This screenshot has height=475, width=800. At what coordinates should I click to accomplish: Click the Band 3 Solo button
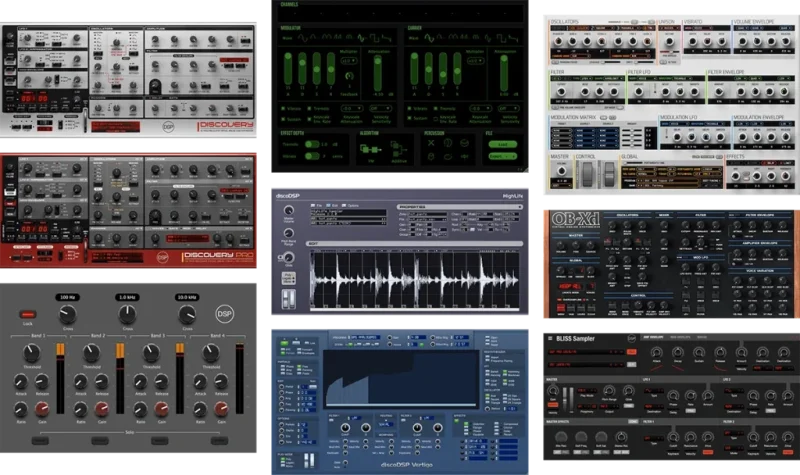click(x=159, y=440)
